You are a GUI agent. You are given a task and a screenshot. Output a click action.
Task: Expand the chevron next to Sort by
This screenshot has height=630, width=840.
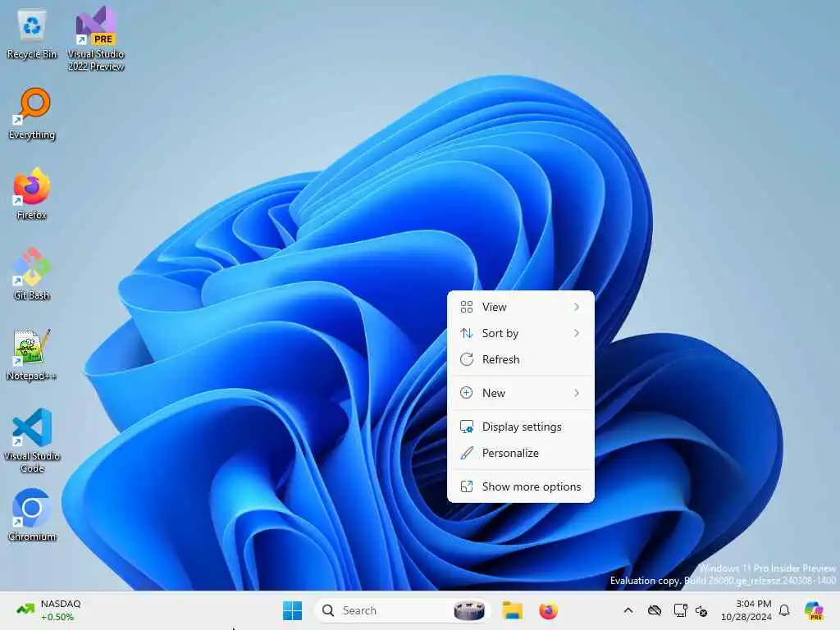(x=577, y=333)
